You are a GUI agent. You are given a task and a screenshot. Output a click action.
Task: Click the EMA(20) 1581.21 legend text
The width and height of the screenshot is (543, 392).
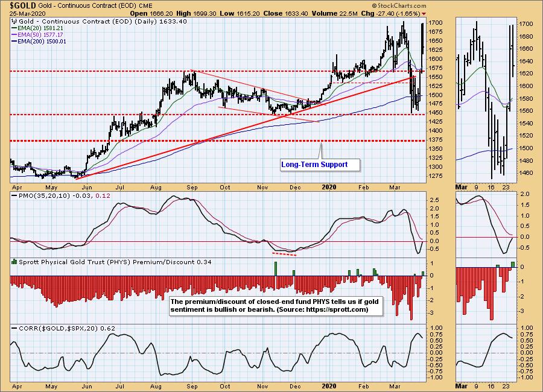tap(40, 28)
